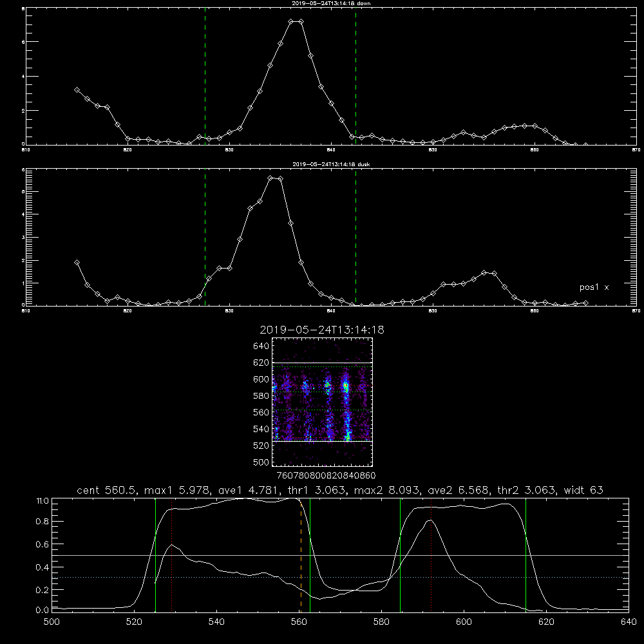This screenshot has width=644, height=644.
Task: Click the '2019-05-24T13:14:18 dusk' plot title
Action: (x=331, y=164)
